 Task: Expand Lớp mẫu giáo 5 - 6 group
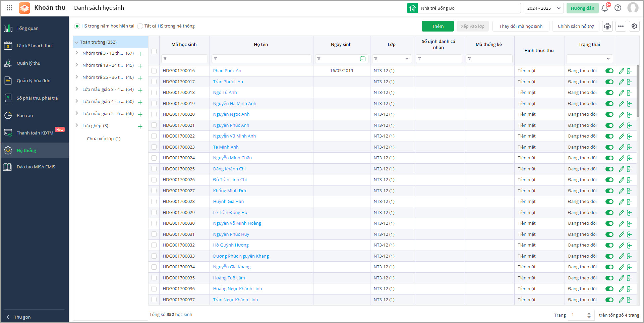point(77,113)
